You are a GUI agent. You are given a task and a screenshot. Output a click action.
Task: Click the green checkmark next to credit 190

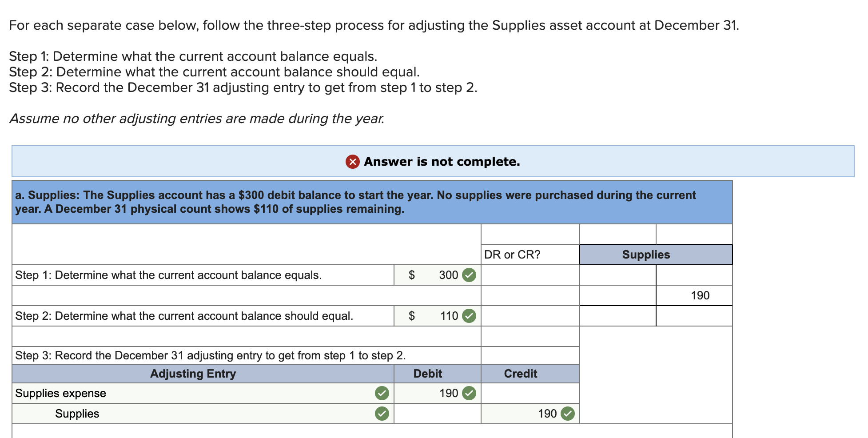[567, 414]
